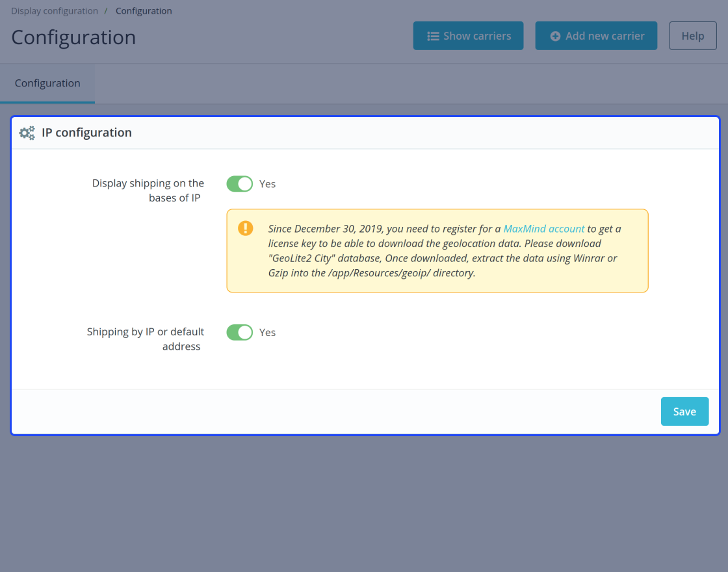Select the Configuration breadcrumb item
This screenshot has width=728, height=572.
point(144,10)
